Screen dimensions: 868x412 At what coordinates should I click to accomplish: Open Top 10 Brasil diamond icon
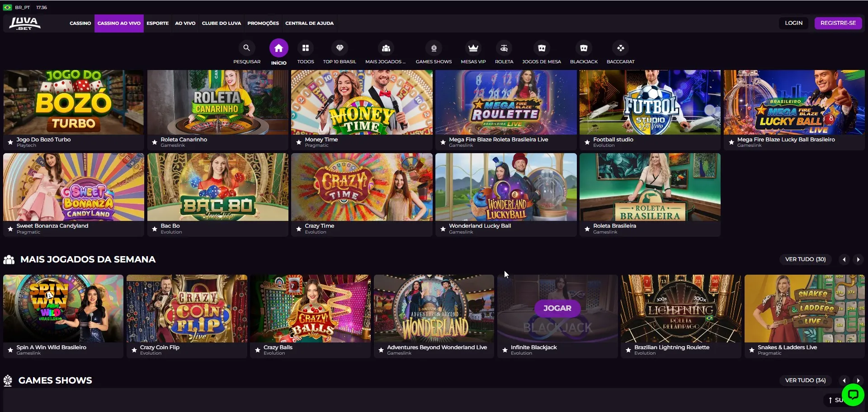pyautogui.click(x=340, y=48)
